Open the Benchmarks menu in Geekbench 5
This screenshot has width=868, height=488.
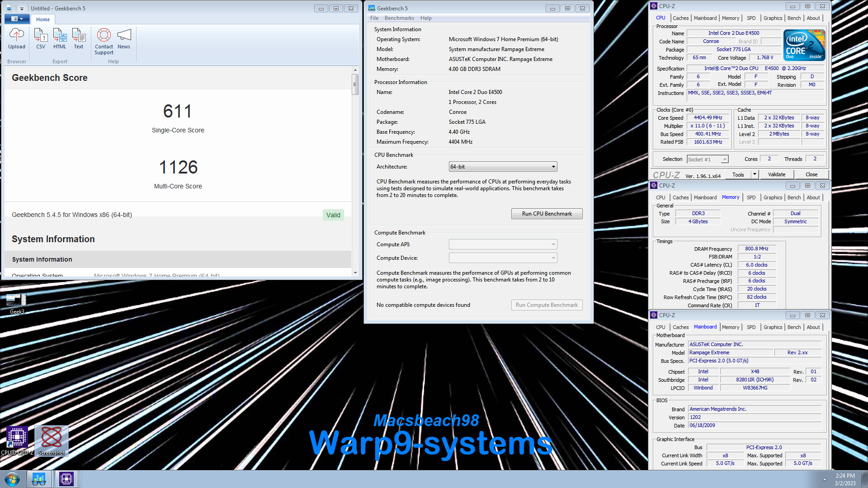click(x=399, y=18)
